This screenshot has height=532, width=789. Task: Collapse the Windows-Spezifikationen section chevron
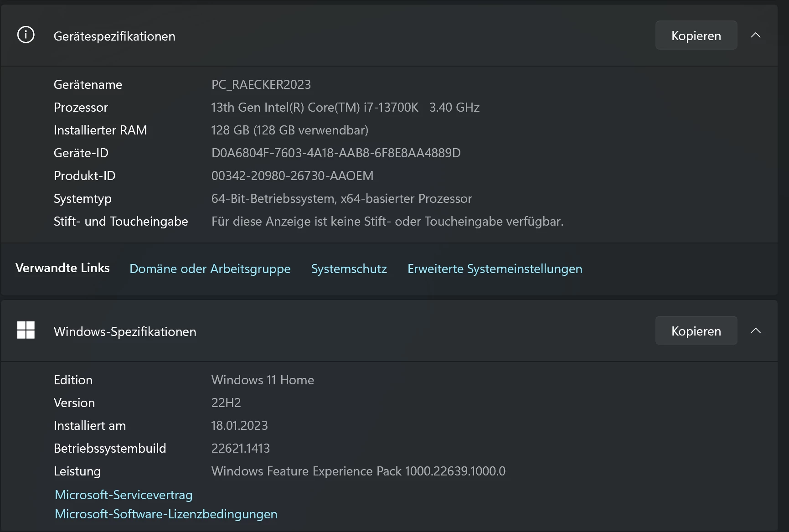[756, 331]
